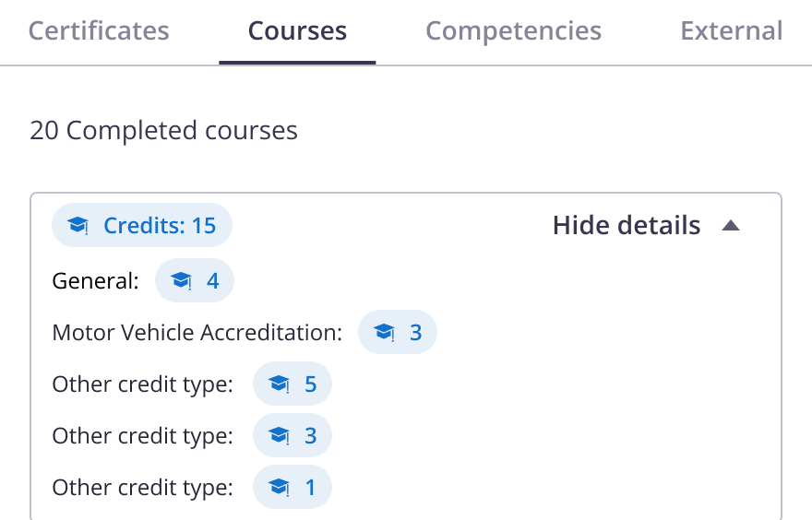812x520 pixels.
Task: Click cap icon in Other credit type 5 badge
Action: pyautogui.click(x=280, y=384)
